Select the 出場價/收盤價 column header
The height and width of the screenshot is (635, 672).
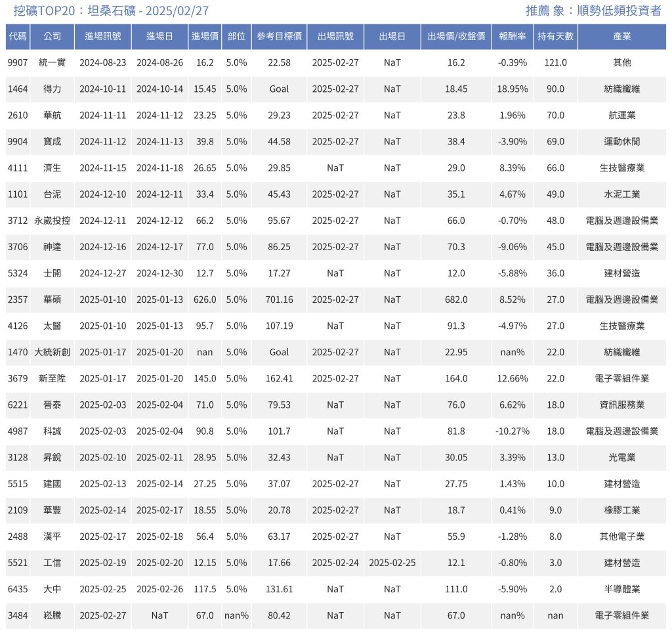tap(456, 36)
